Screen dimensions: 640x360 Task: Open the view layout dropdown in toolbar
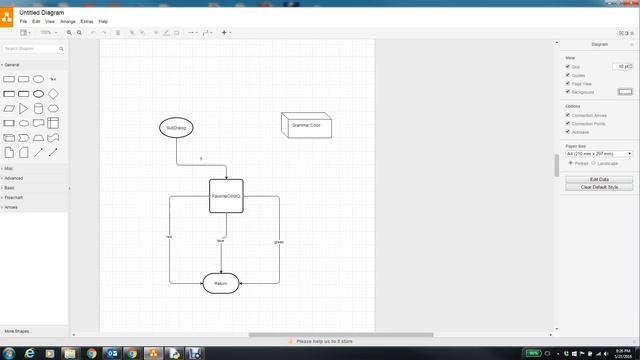click(x=25, y=33)
